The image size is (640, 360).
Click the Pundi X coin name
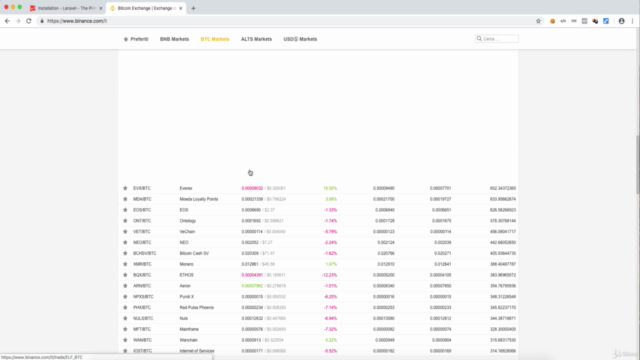point(187,297)
